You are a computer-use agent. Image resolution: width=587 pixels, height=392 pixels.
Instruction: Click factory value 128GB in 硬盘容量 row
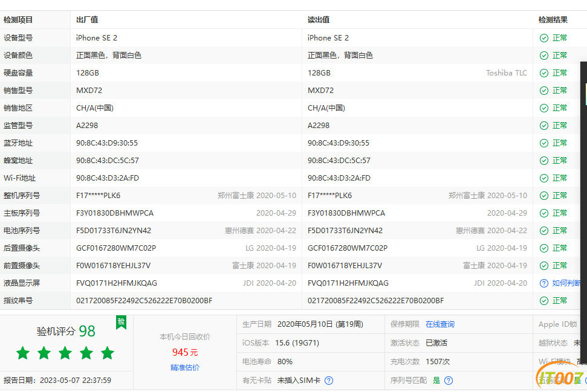(88, 73)
